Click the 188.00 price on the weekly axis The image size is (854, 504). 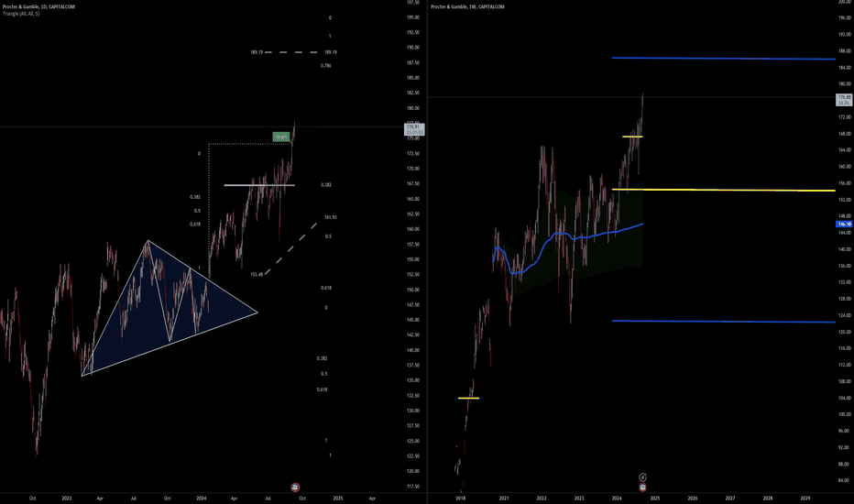click(x=845, y=51)
